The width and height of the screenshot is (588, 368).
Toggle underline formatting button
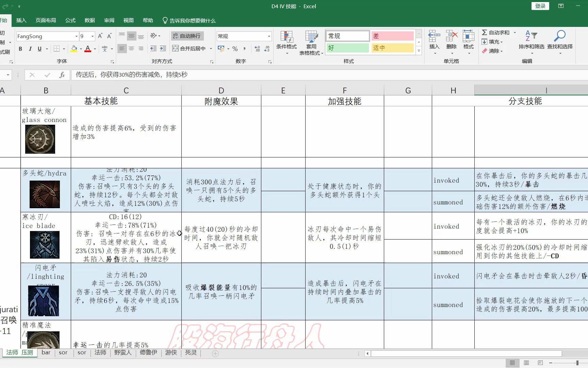click(39, 49)
